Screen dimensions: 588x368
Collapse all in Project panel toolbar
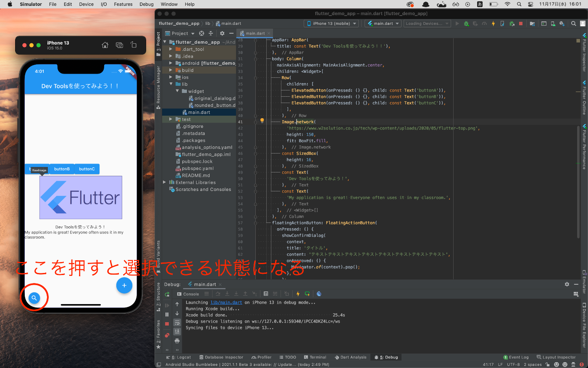pyautogui.click(x=211, y=33)
